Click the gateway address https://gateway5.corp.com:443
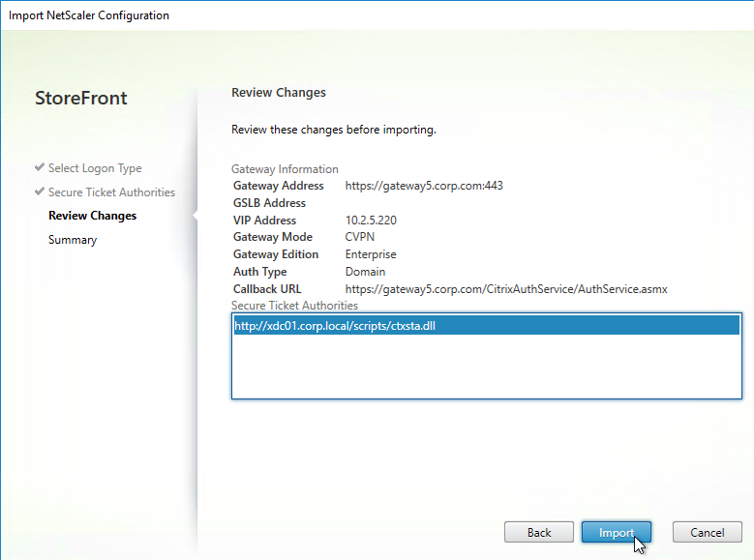The image size is (754, 560). [424, 186]
